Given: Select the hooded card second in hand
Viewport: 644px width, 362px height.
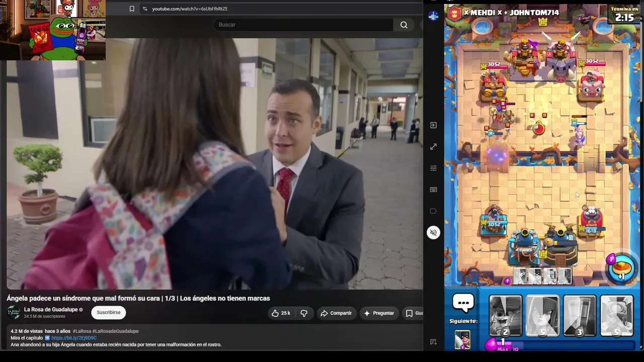Looking at the screenshot, I should tap(542, 316).
